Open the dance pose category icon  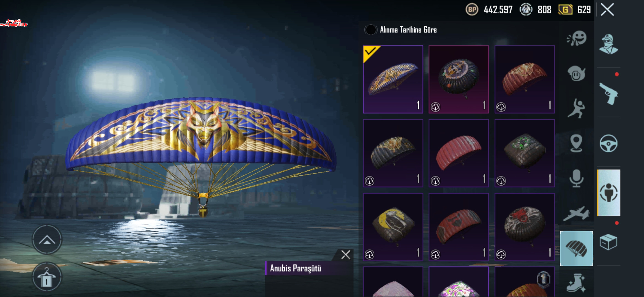576,108
